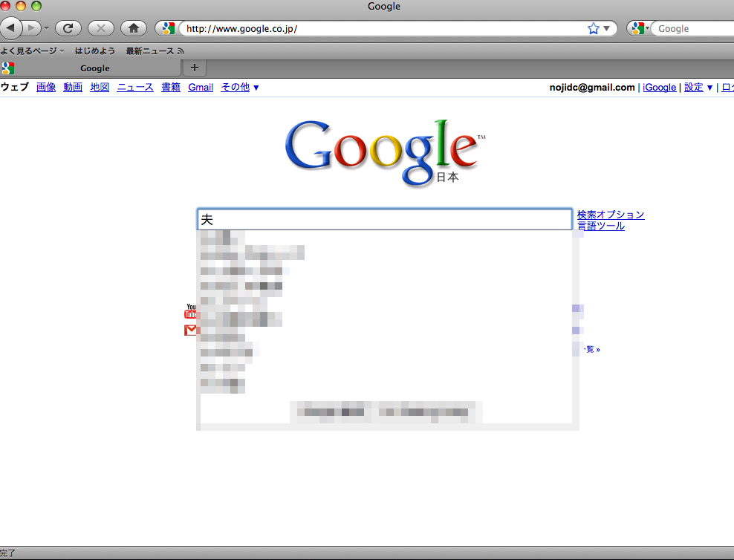Open the address bar history dropdown arrow
This screenshot has height=560, width=734.
[607, 28]
